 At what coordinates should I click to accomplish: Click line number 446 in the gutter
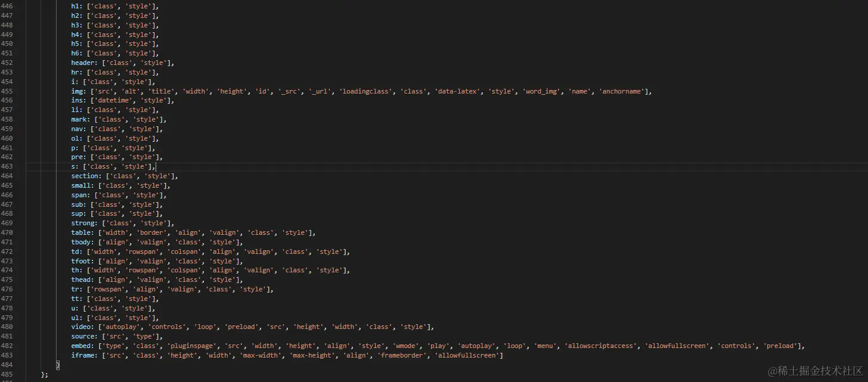pyautogui.click(x=7, y=6)
